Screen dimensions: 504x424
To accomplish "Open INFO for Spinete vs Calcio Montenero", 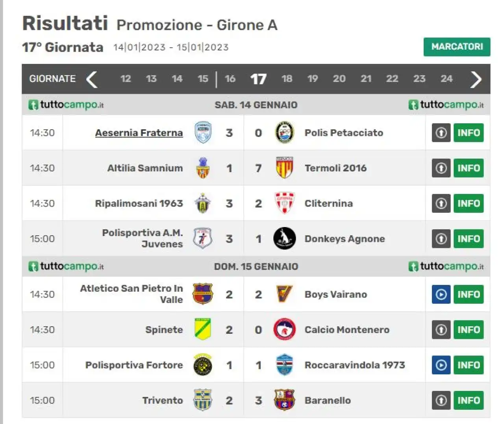I will [468, 330].
